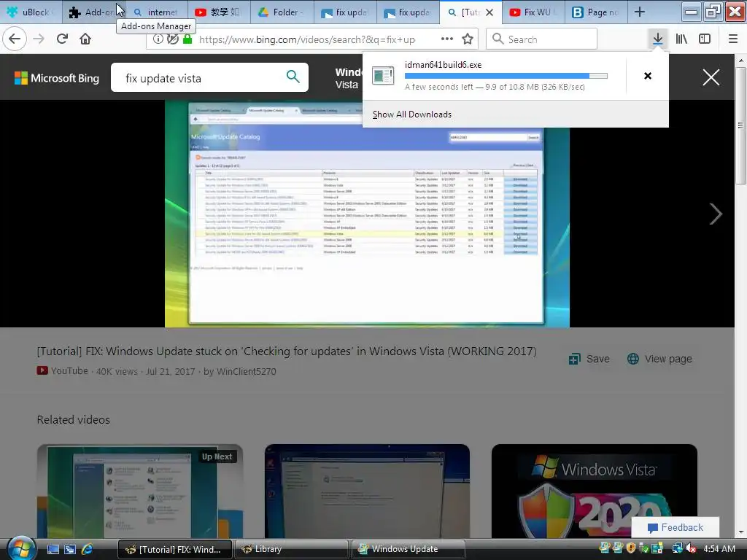
Task: Switch to the internet search tab
Action: (x=156, y=12)
